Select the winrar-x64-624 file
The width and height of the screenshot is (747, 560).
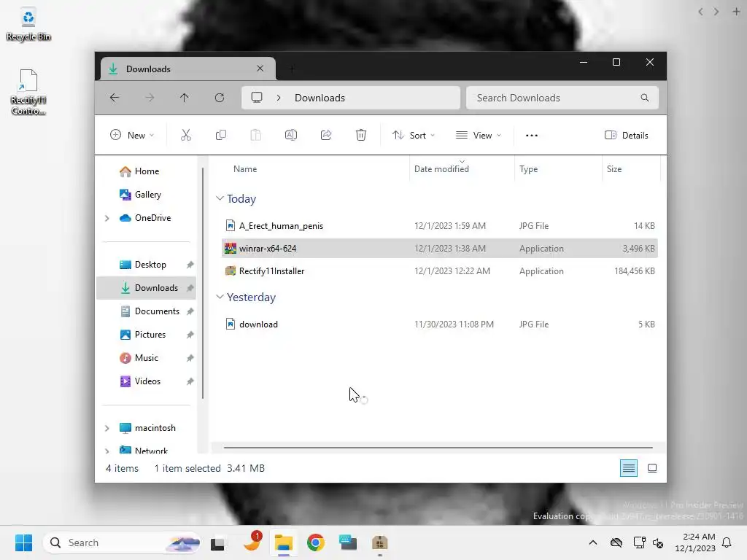point(440,249)
